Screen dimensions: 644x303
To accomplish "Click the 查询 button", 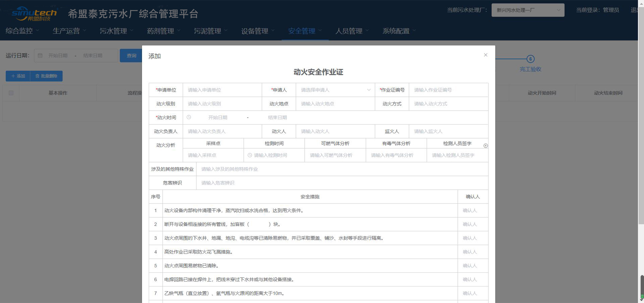I will 131,55.
